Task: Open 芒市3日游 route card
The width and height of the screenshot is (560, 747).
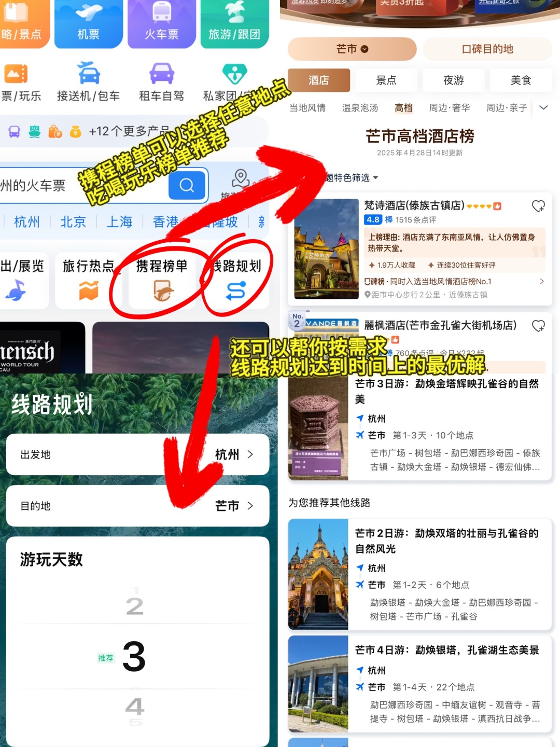Action: (420, 427)
